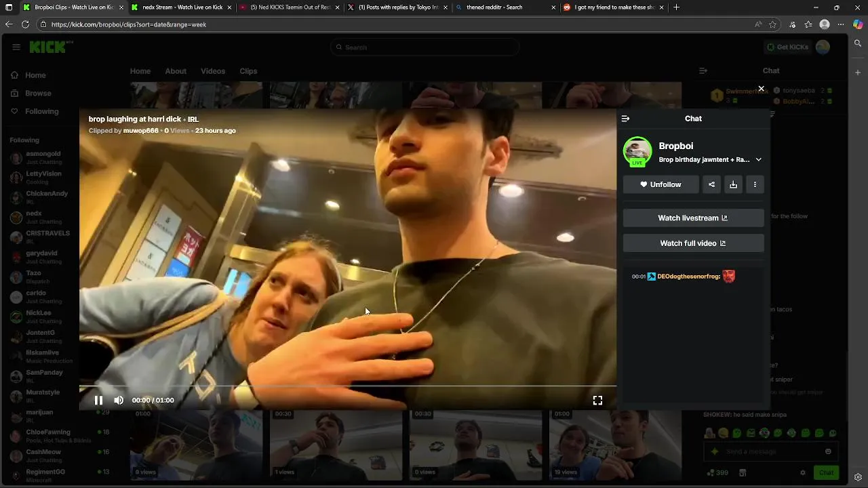Add this page to favorites
This screenshot has width=868, height=488.
pos(772,24)
